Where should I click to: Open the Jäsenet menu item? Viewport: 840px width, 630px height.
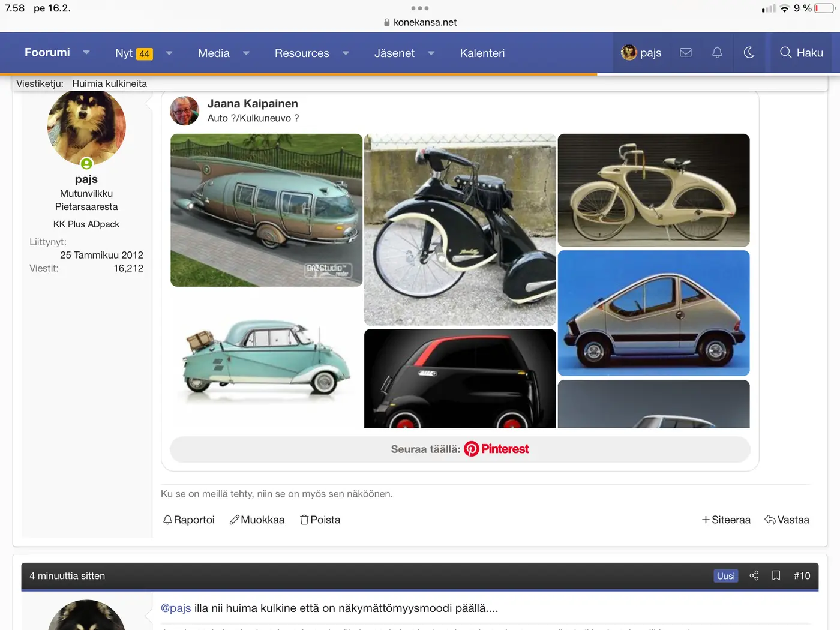point(394,53)
